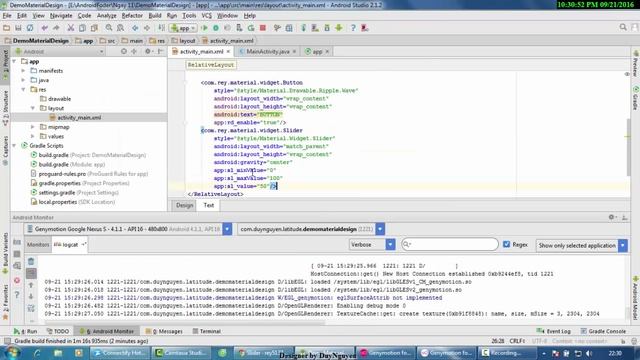Click the navigate Forward arrow icon
The width and height of the screenshot is (640, 360).
point(147,28)
